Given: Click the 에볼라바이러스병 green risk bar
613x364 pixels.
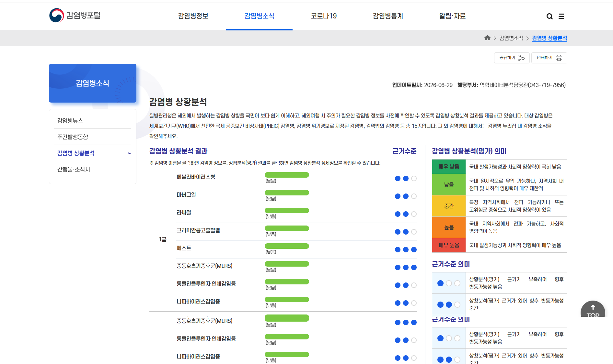Looking at the screenshot, I should [x=287, y=175].
